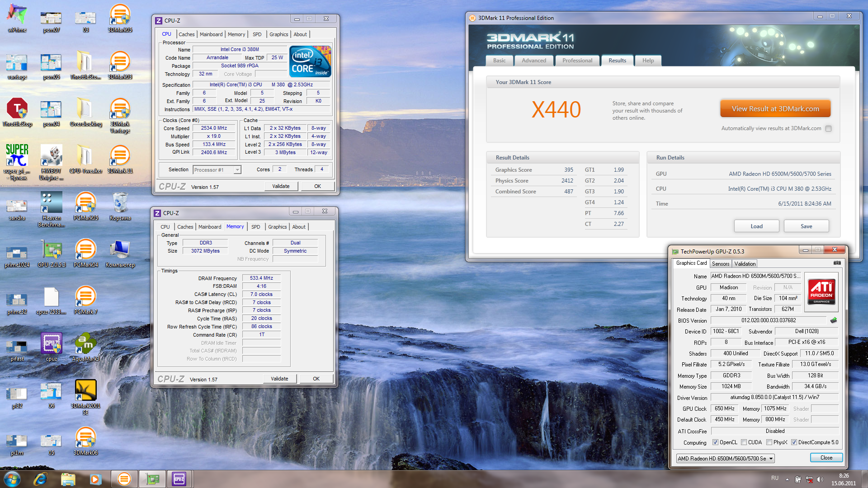Open Windows Media Player from taskbar
This screenshot has height=488, width=868.
click(x=95, y=479)
